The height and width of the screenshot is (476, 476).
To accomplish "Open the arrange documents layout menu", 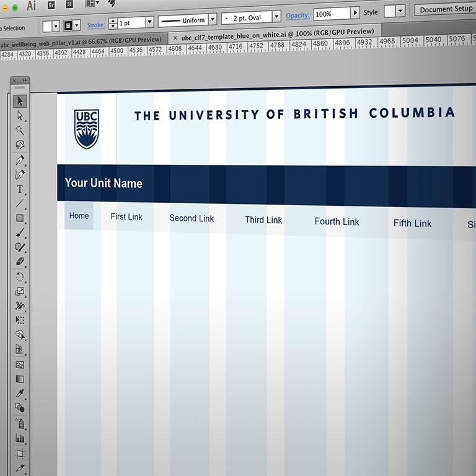I will 92,3.
